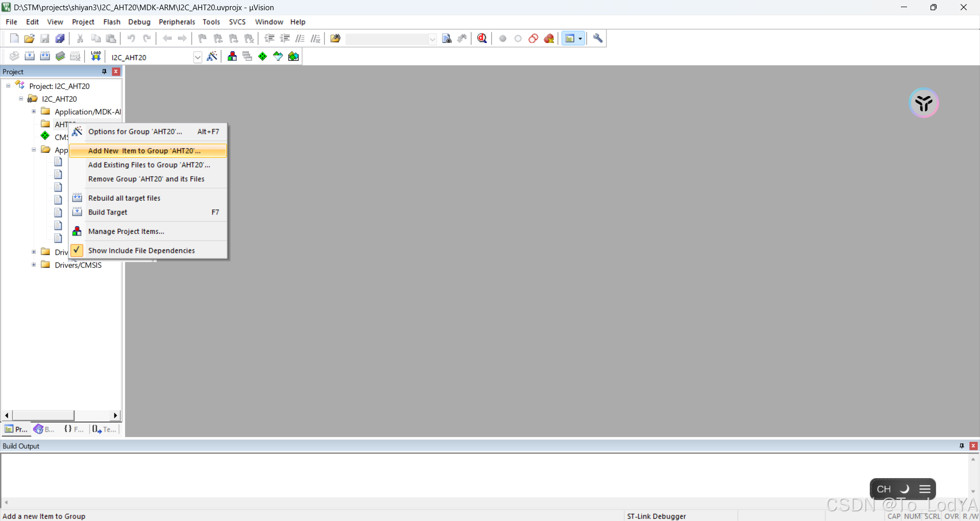Click the CH input method indicator
This screenshot has height=521, width=980.
[x=884, y=489]
